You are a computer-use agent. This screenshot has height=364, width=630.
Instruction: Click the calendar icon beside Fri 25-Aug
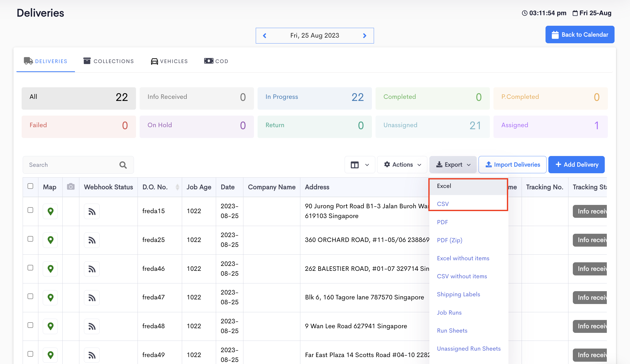pyautogui.click(x=575, y=13)
